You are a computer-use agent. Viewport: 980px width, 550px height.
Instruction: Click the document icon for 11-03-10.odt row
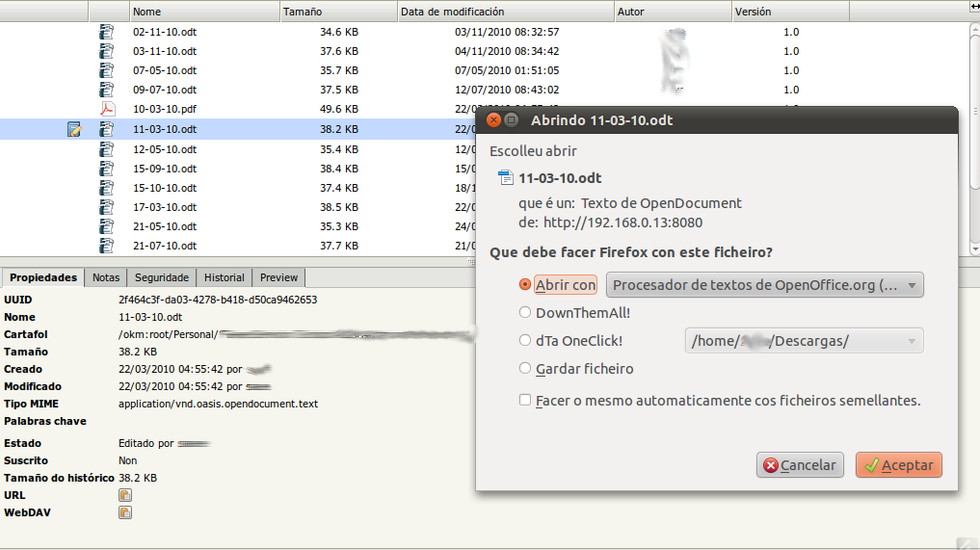tap(107, 129)
